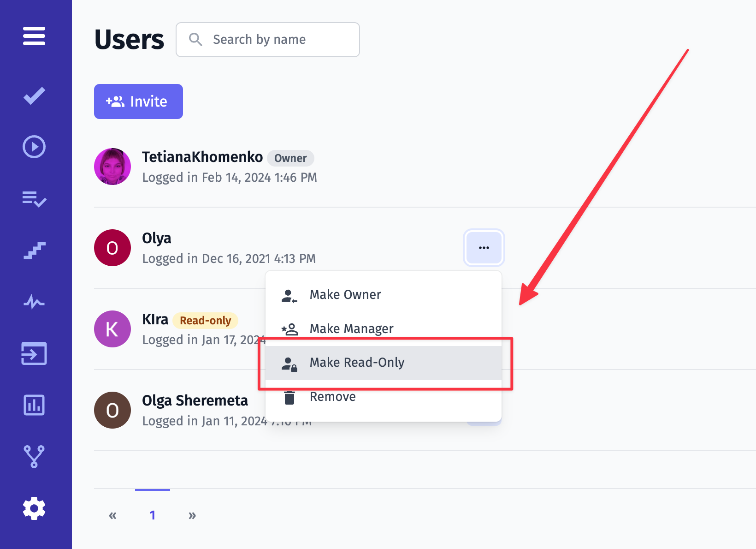Open the Tests checkmark icon in sidebar

pos(34,96)
